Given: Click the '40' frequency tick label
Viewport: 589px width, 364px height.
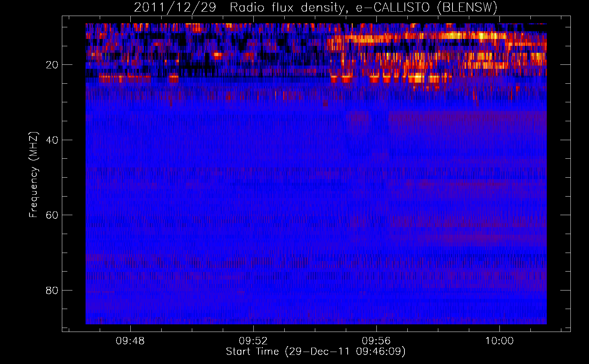Looking at the screenshot, I should (52, 140).
